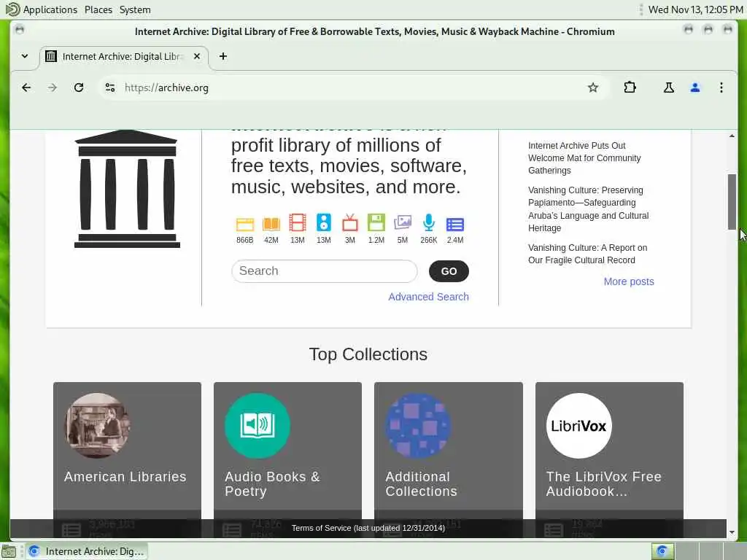
Task: Open the Collections list icon (2.4M)
Action: click(x=455, y=229)
